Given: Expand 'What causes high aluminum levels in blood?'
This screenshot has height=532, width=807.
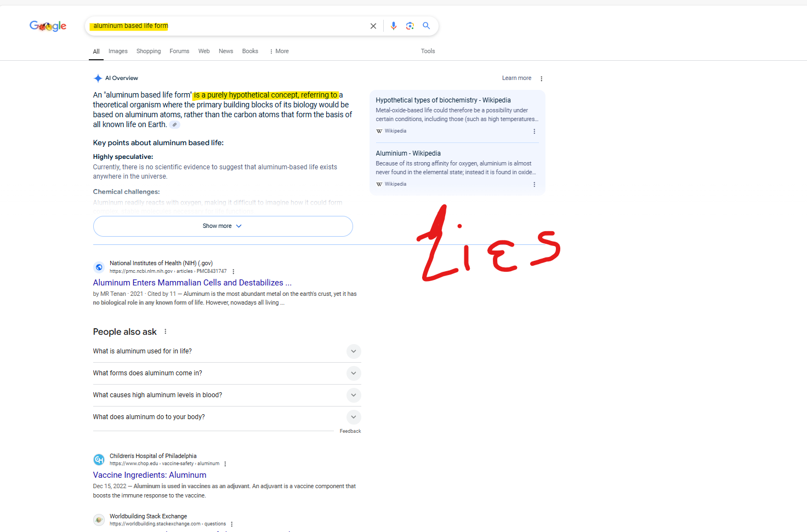Looking at the screenshot, I should [227, 395].
